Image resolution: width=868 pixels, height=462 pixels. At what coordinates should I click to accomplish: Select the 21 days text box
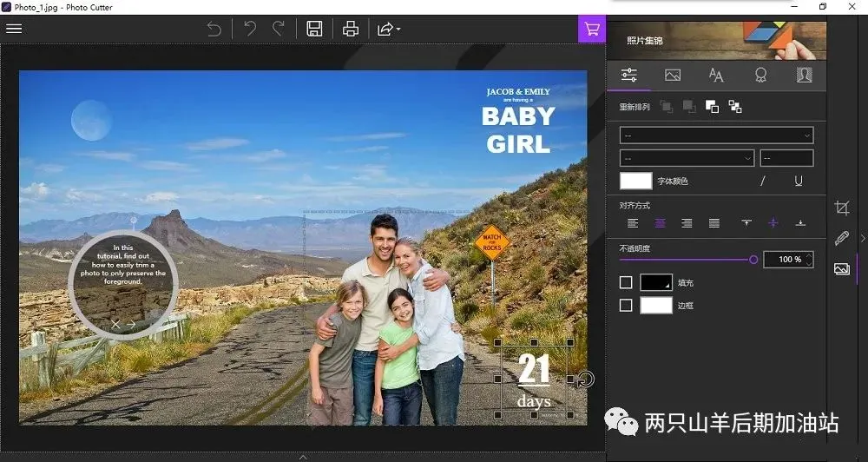(x=534, y=379)
